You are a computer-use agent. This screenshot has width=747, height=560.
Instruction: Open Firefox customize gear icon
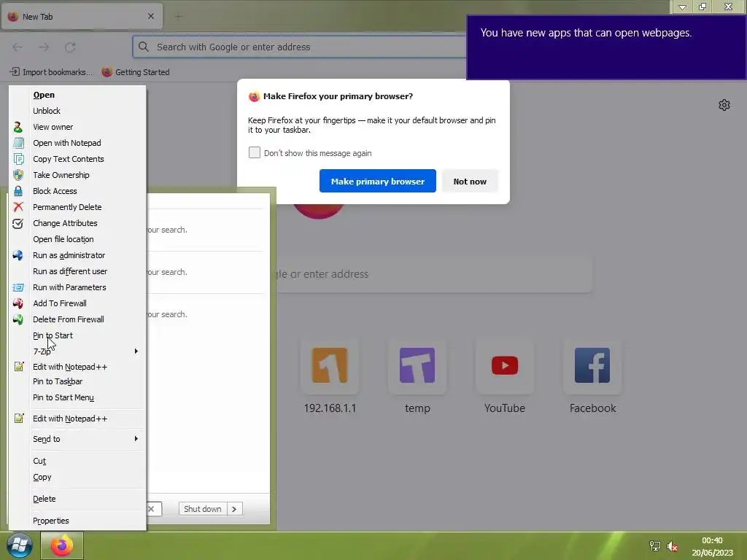coord(724,105)
